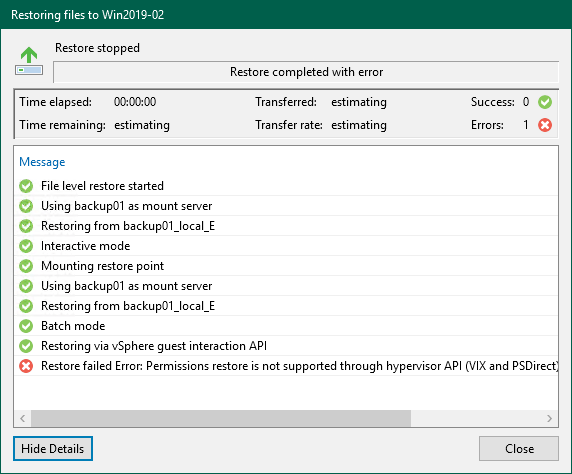Click the horizontal scrollbar thumb
Screen dimensions: 572x474
(x=221, y=418)
